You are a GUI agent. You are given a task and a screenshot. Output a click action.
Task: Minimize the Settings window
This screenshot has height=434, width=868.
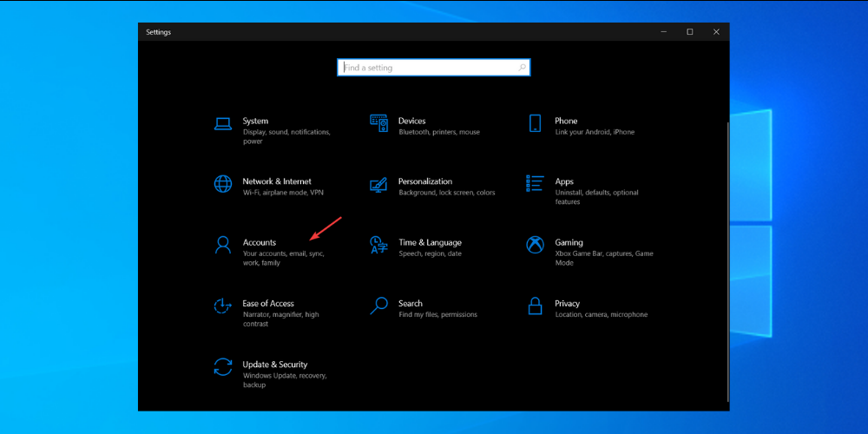point(664,32)
